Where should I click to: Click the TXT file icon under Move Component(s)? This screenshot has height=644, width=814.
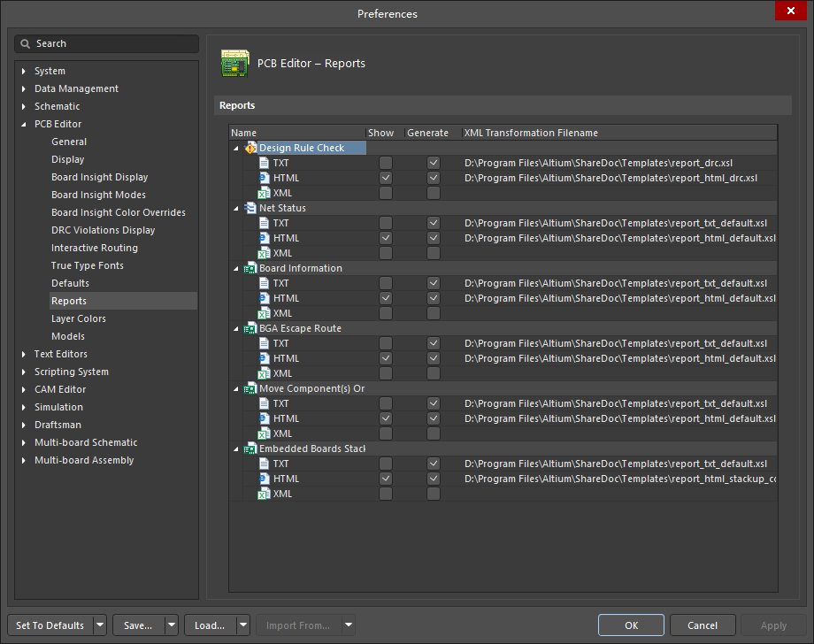pyautogui.click(x=265, y=403)
